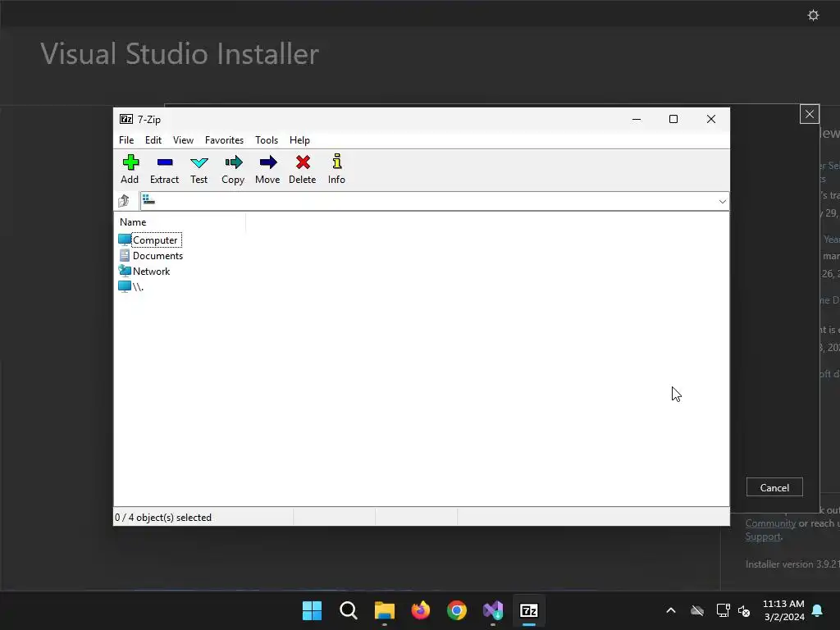Open the network status tray icon
Screen dimensions: 840x630
[723, 610]
